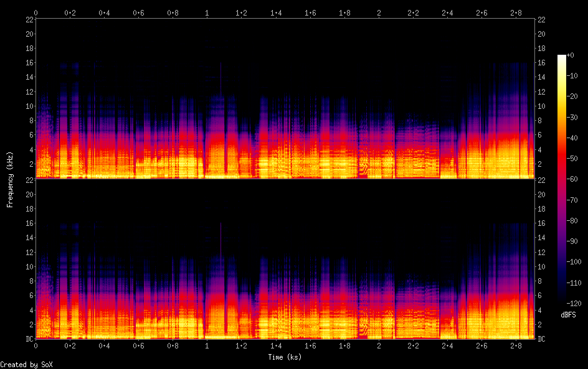Image resolution: width=588 pixels, height=369 pixels.
Task: Click the "Time (ks)" axis label
Action: tap(285, 357)
